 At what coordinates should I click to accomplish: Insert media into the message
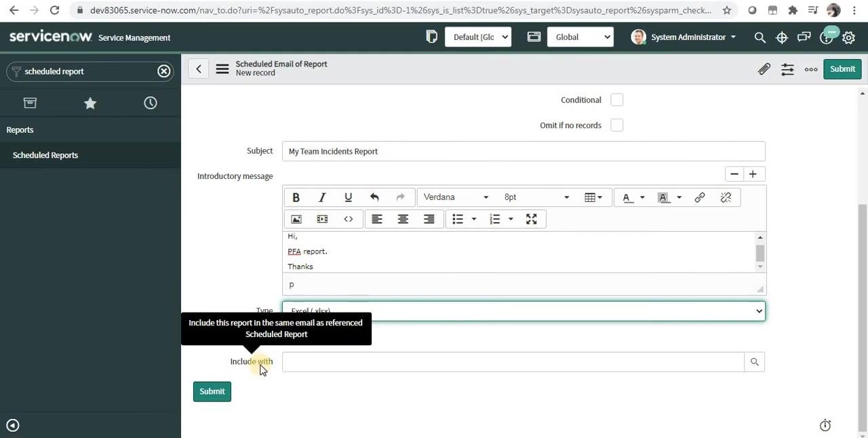[322, 219]
